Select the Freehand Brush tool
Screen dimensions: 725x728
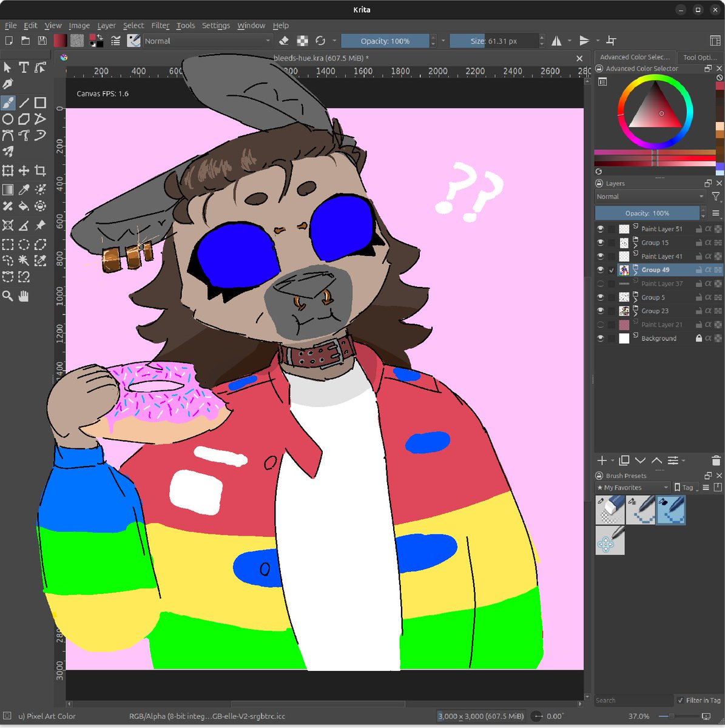click(x=8, y=103)
